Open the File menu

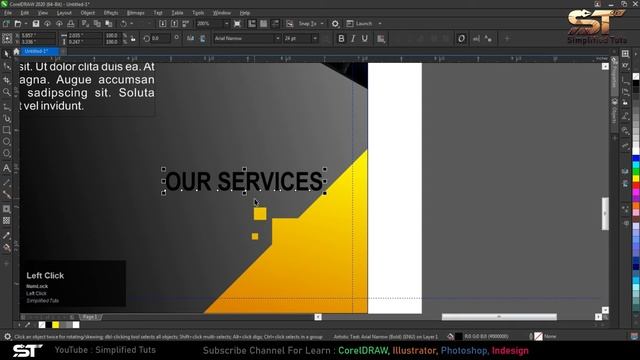[8, 13]
